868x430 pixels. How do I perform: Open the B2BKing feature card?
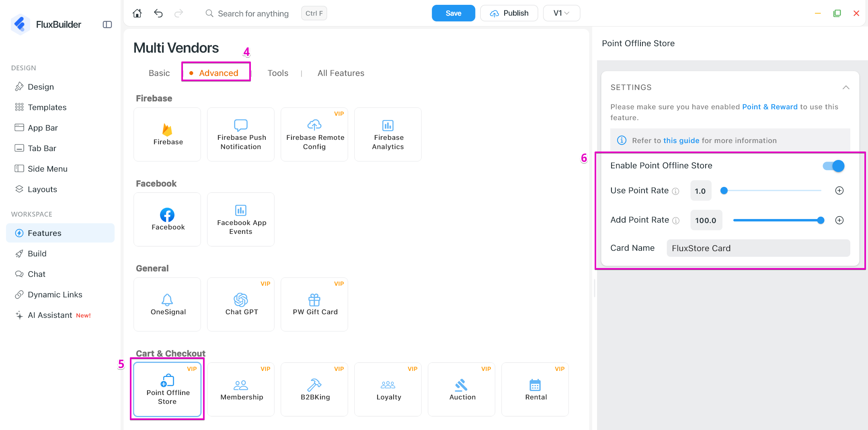(314, 389)
